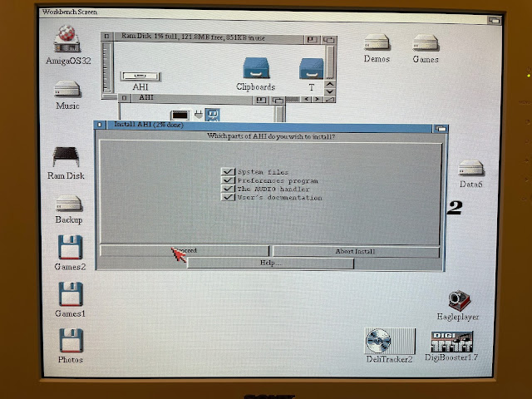Open the AmigaOS32 disk icon
The image size is (532, 399).
coord(67,39)
